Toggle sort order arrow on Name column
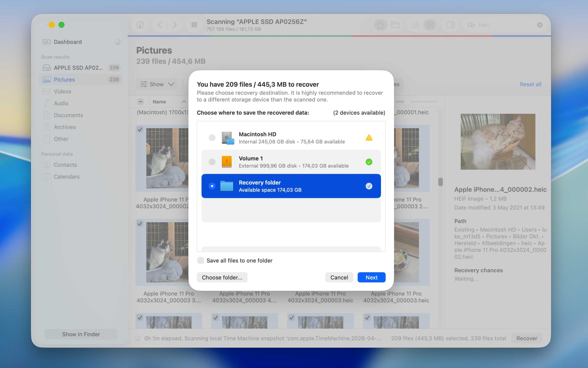Screen dimensions: 588x368 184,102
